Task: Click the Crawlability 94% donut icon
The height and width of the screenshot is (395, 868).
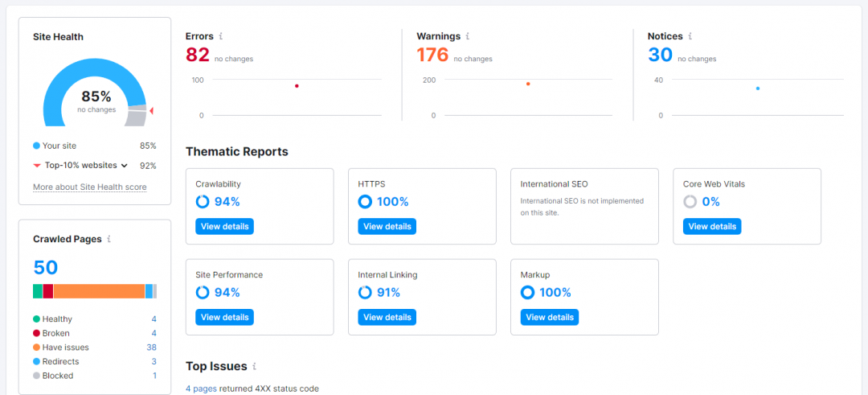Action: (x=203, y=202)
